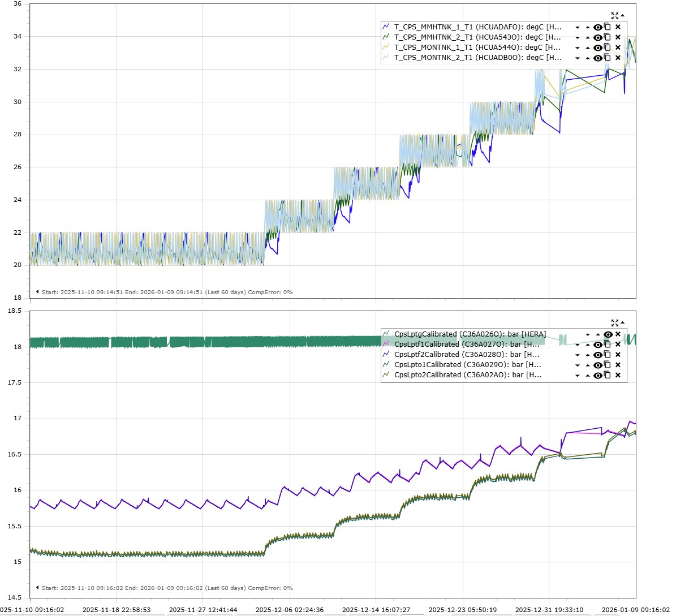The width and height of the screenshot is (676, 616).
Task: Toggle visibility of CpsLpto2Calibrated
Action: (x=597, y=376)
